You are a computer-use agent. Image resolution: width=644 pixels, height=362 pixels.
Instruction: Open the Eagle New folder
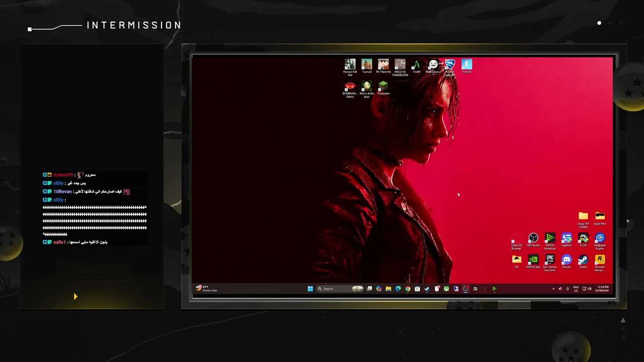pos(600,218)
